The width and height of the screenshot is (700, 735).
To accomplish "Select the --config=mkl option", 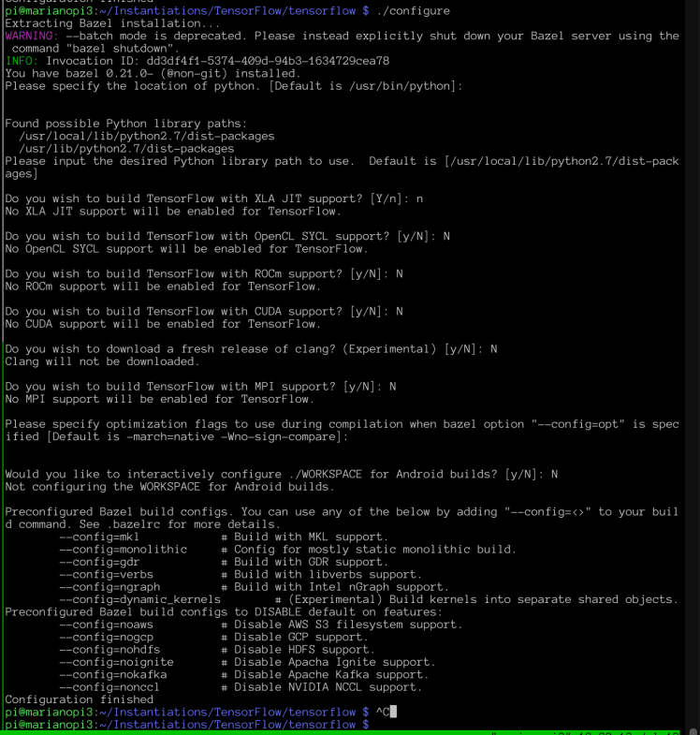I will pyautogui.click(x=99, y=537).
